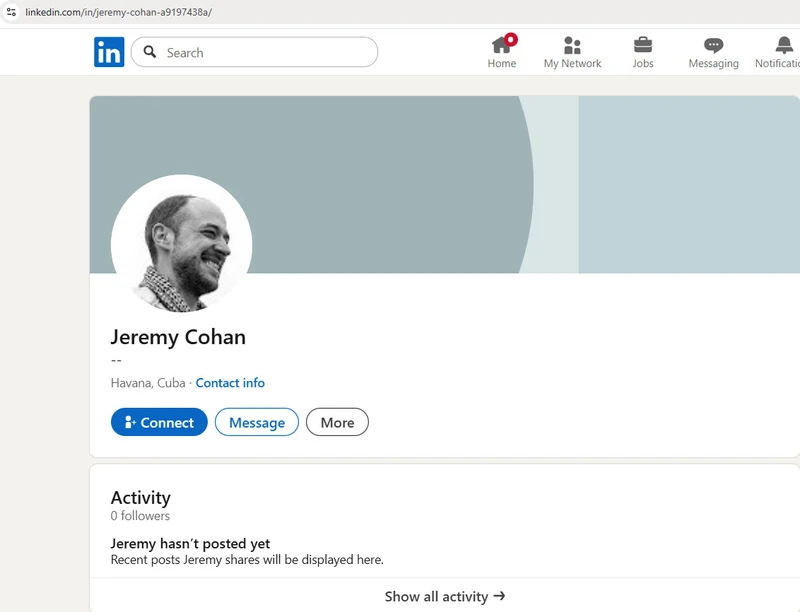Click the 0 followers text under Activity
Viewport: 800px width, 612px height.
click(x=140, y=516)
